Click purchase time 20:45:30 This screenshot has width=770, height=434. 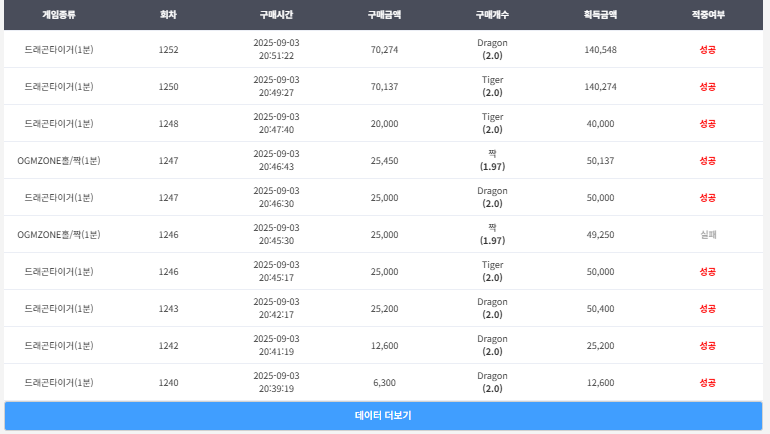tap(276, 241)
